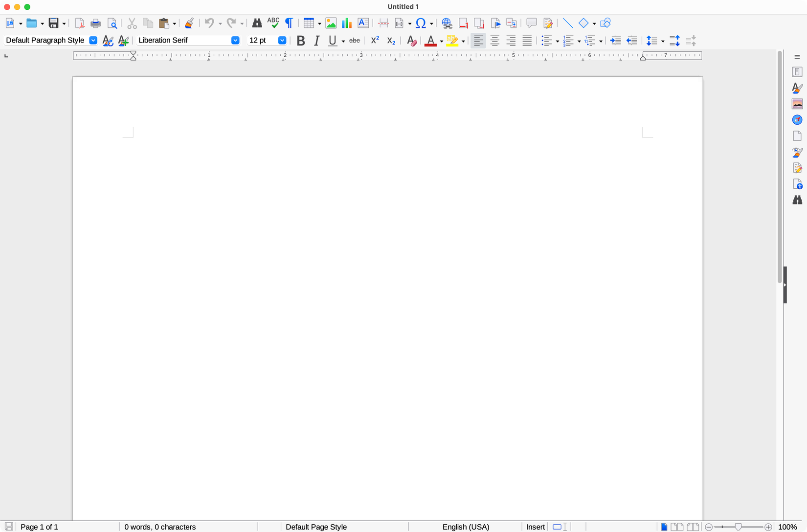Open the sidebar settings hamburger menu
The width and height of the screenshot is (807, 532).
(x=797, y=57)
